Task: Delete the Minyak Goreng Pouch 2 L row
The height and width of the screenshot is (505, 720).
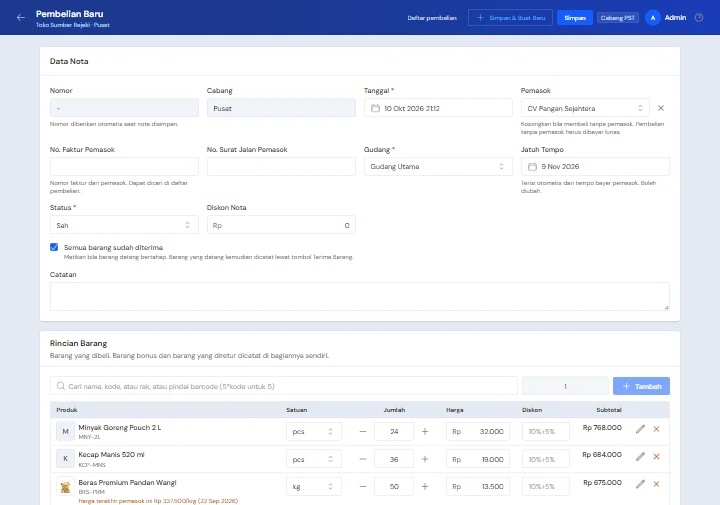Action: tap(656, 429)
